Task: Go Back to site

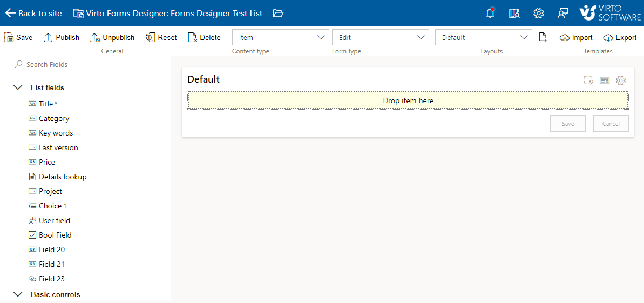Action: click(x=33, y=13)
